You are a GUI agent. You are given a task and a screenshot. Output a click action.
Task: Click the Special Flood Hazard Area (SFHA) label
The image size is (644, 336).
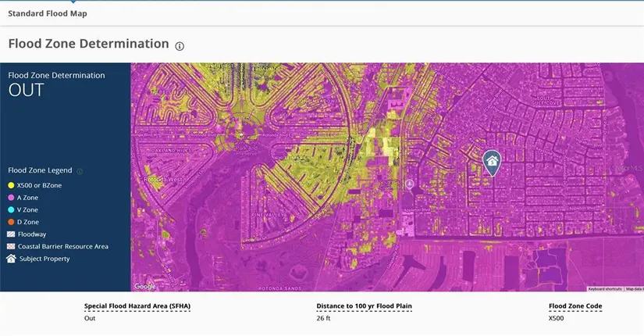point(137,306)
